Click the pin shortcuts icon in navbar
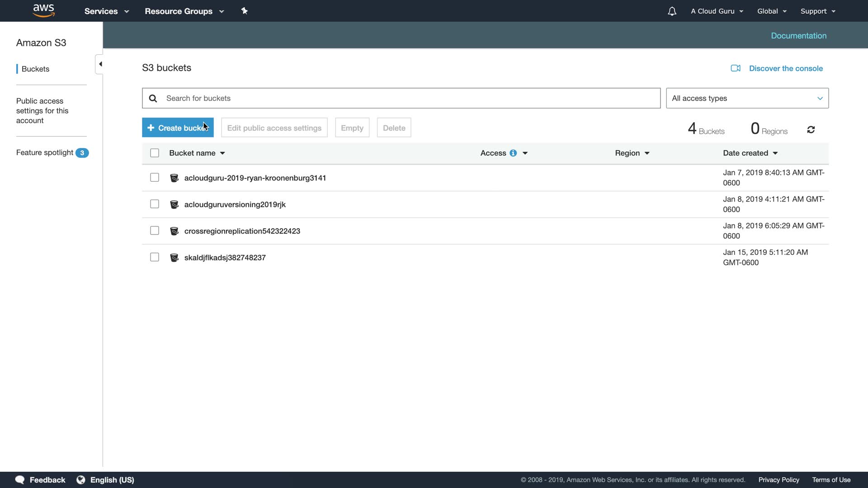868x488 pixels. coord(245,11)
